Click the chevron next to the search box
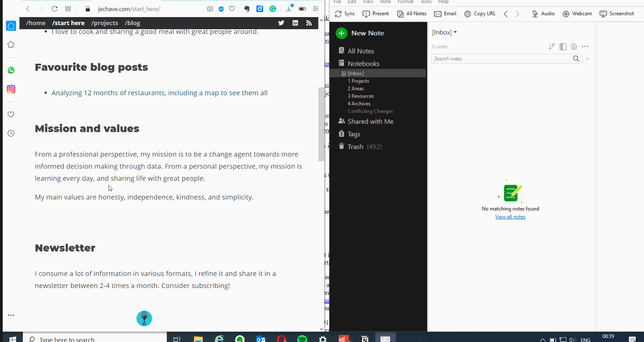This screenshot has height=342, width=644. pyautogui.click(x=588, y=59)
